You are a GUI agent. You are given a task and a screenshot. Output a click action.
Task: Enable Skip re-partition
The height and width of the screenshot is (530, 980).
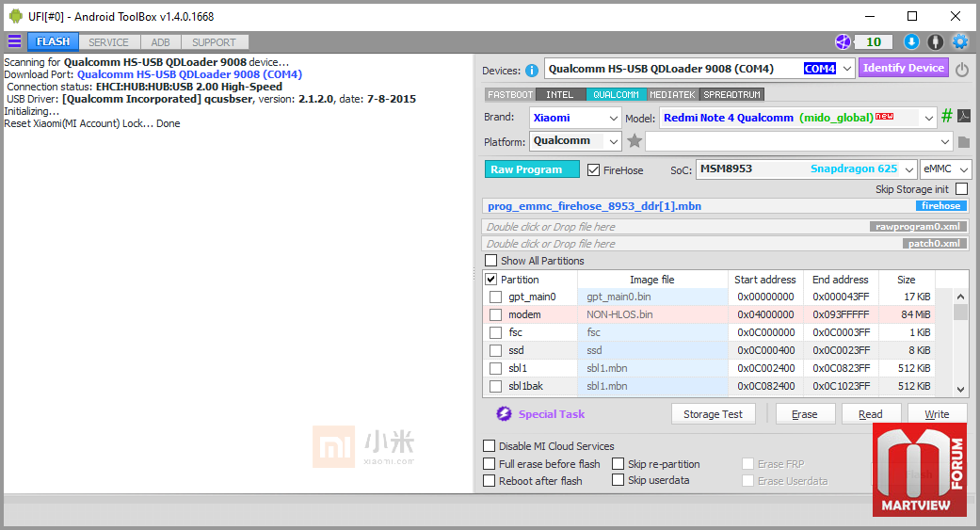619,464
